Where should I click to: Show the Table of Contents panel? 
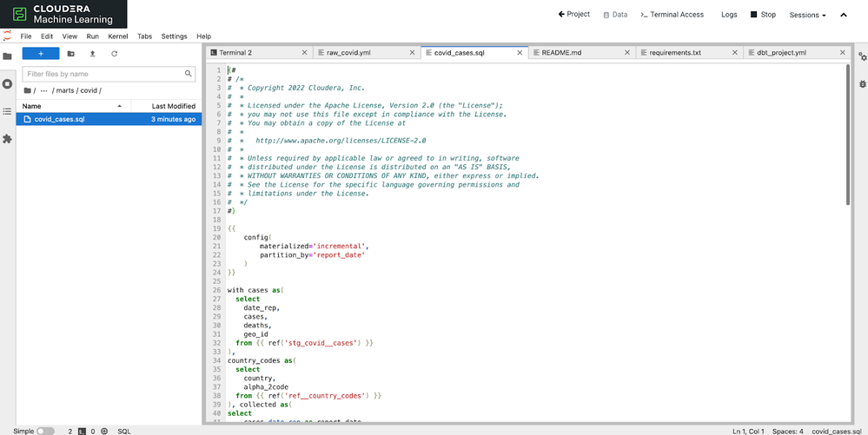pyautogui.click(x=8, y=111)
